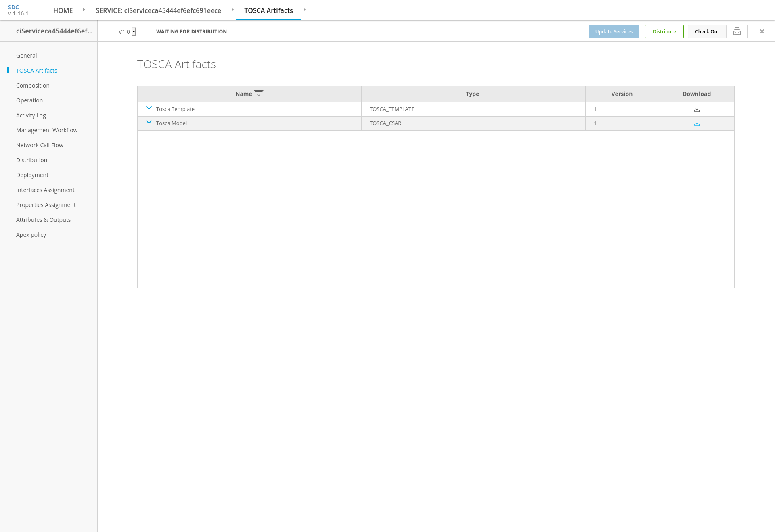The height and width of the screenshot is (532, 775).
Task: Switch to the Distribution section
Action: 31,160
